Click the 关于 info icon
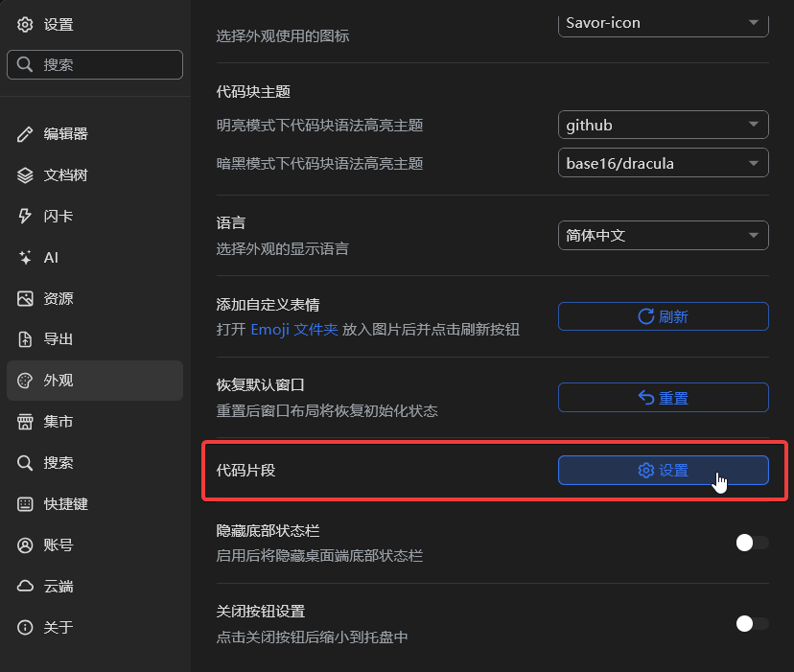The image size is (794, 672). 25,627
